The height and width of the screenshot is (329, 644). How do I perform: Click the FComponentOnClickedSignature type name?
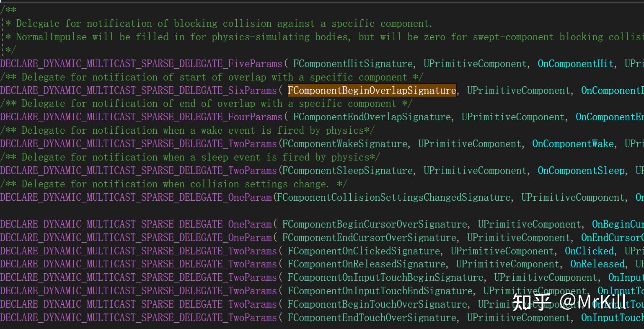pos(364,251)
